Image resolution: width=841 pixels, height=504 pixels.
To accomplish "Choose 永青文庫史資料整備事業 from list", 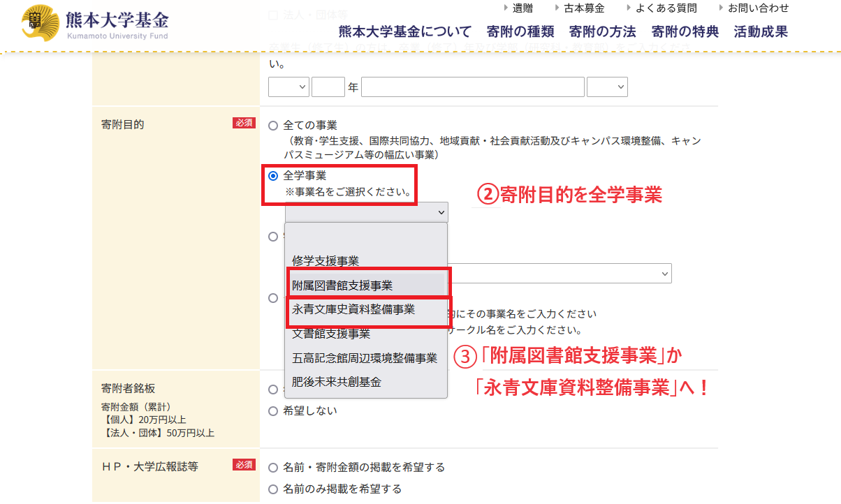I will [x=353, y=309].
